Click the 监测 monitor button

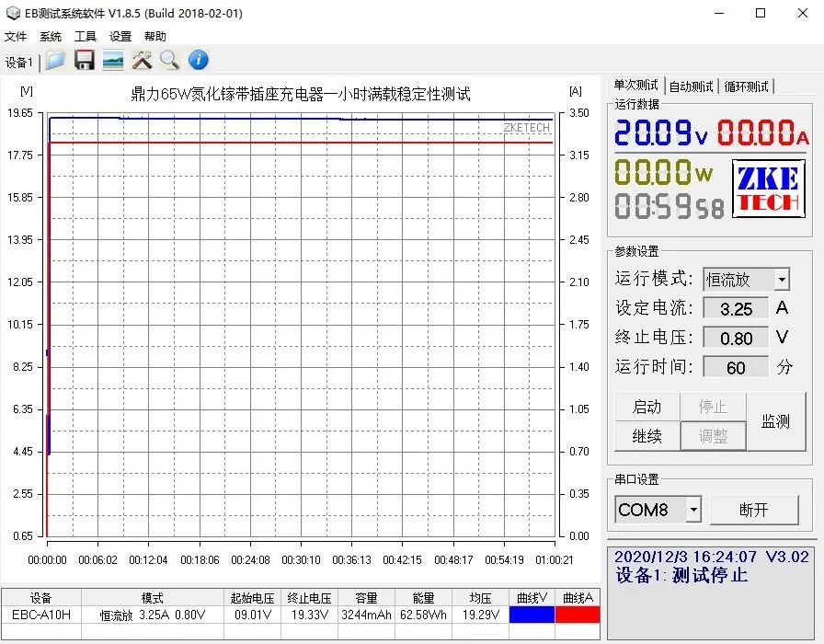coord(775,421)
